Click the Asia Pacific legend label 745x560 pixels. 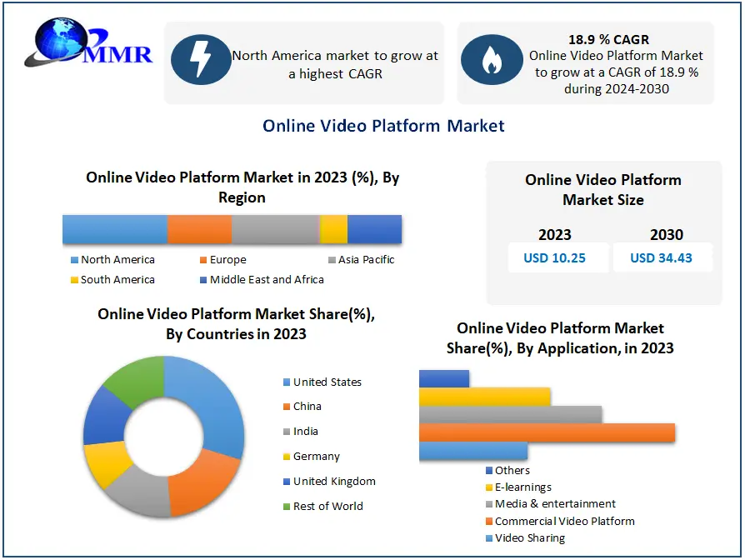pyautogui.click(x=367, y=260)
